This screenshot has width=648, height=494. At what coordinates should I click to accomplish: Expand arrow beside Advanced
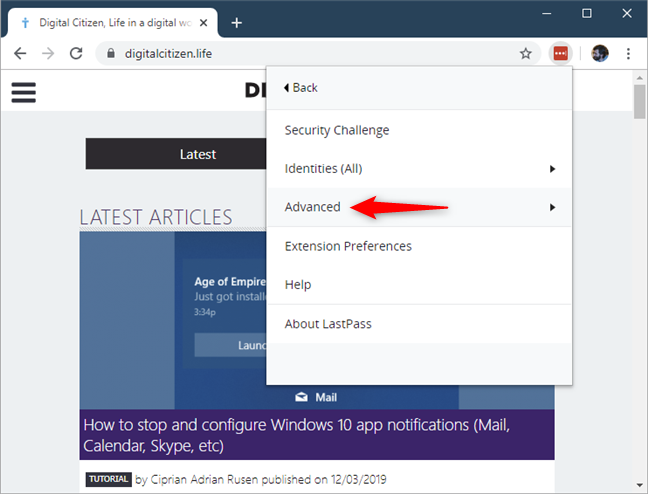[552, 207]
